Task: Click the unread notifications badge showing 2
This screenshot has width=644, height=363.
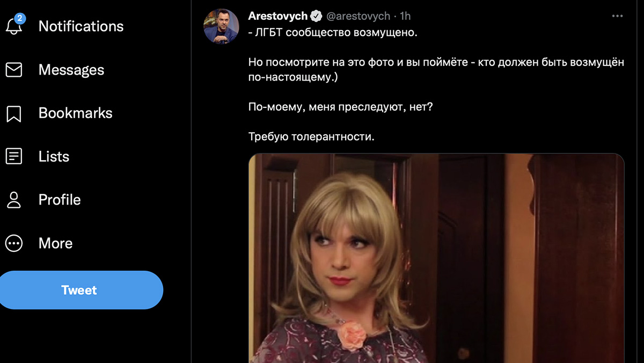Action: (x=20, y=19)
